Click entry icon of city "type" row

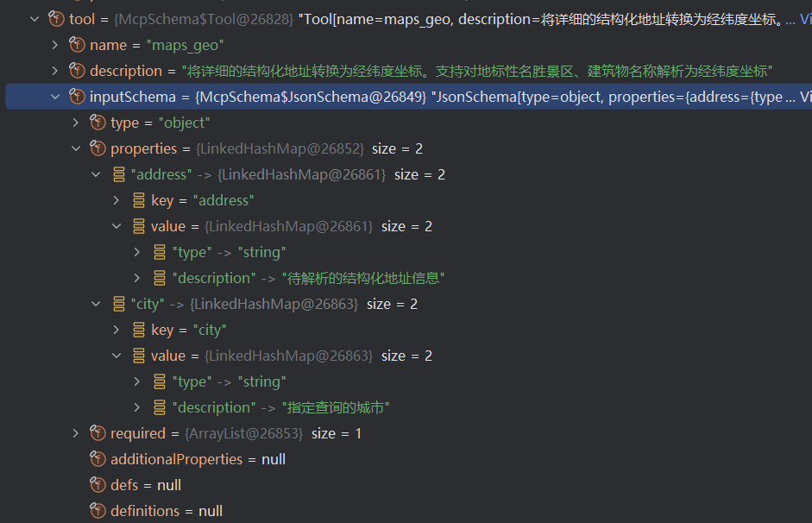click(160, 381)
